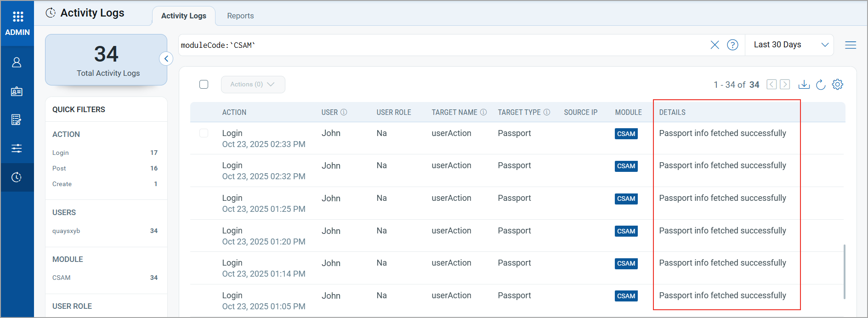868x318 pixels.
Task: Clear the search query with X
Action: coord(715,45)
